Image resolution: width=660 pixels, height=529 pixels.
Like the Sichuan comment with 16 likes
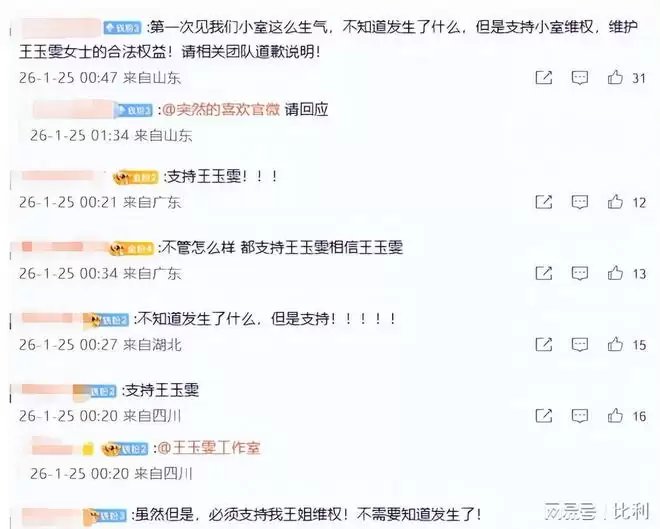click(615, 415)
